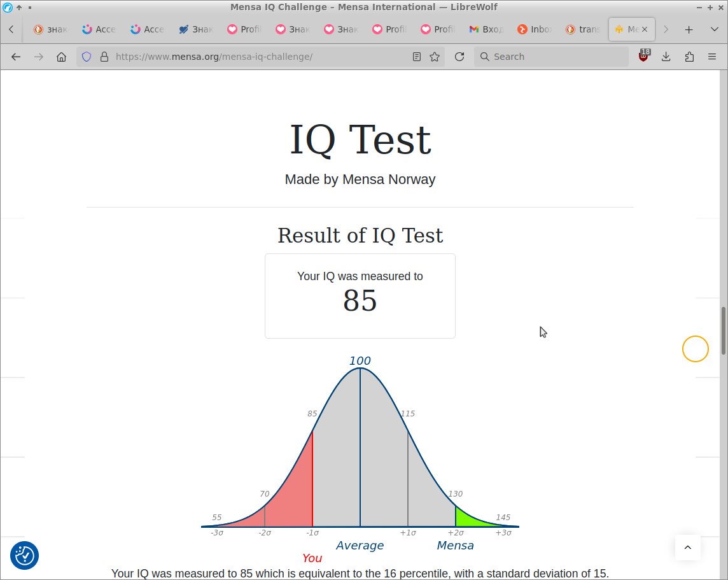This screenshot has width=728, height=580.
Task: Close the Mensa IQ Challenge tab
Action: [645, 29]
